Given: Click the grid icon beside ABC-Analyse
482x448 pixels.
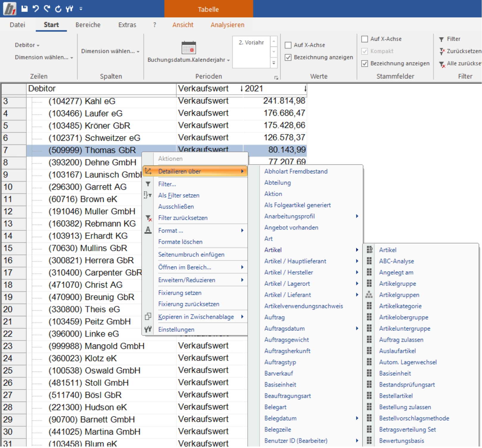Looking at the screenshot, I should pyautogui.click(x=370, y=261).
